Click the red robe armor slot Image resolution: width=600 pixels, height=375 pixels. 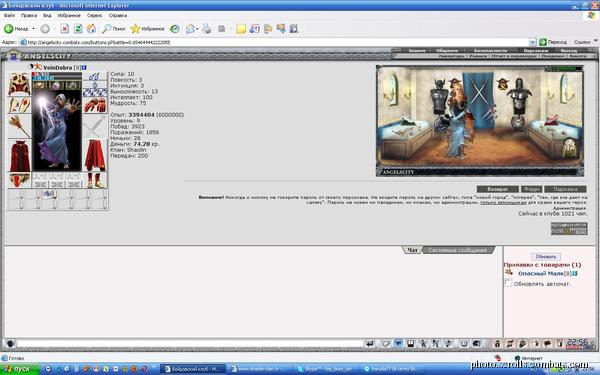click(19, 156)
